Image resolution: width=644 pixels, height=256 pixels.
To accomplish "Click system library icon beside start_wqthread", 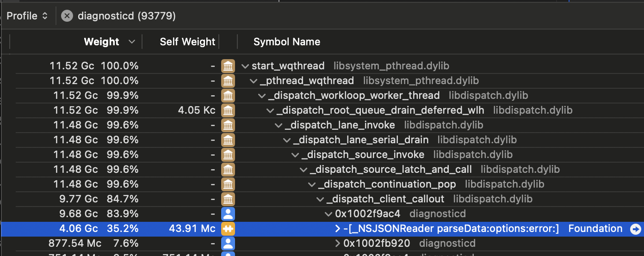I will [x=228, y=66].
